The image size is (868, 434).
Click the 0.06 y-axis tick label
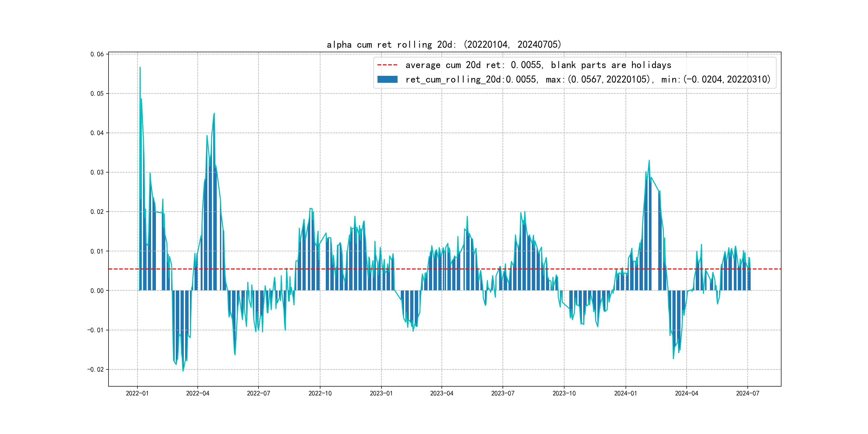97,54
